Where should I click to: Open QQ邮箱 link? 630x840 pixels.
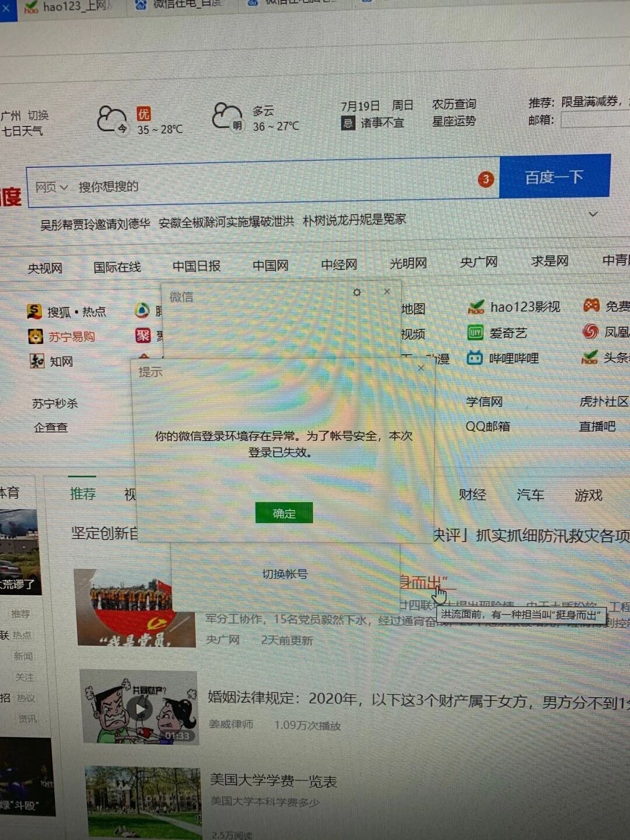488,426
